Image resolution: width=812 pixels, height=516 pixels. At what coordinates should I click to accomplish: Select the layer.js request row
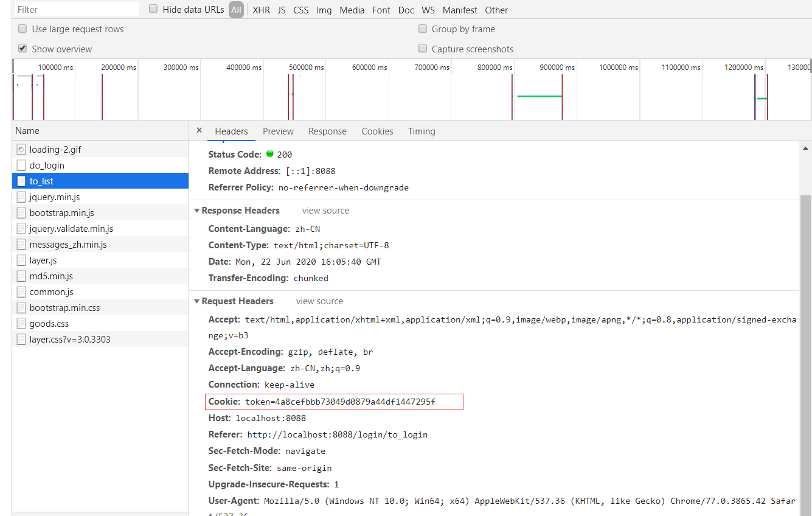(100, 260)
